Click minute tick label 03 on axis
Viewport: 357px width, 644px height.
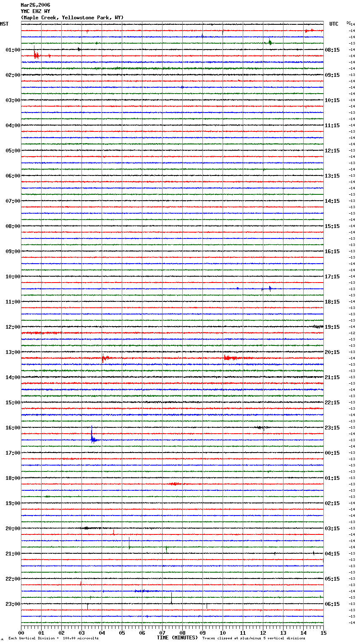point(81,633)
